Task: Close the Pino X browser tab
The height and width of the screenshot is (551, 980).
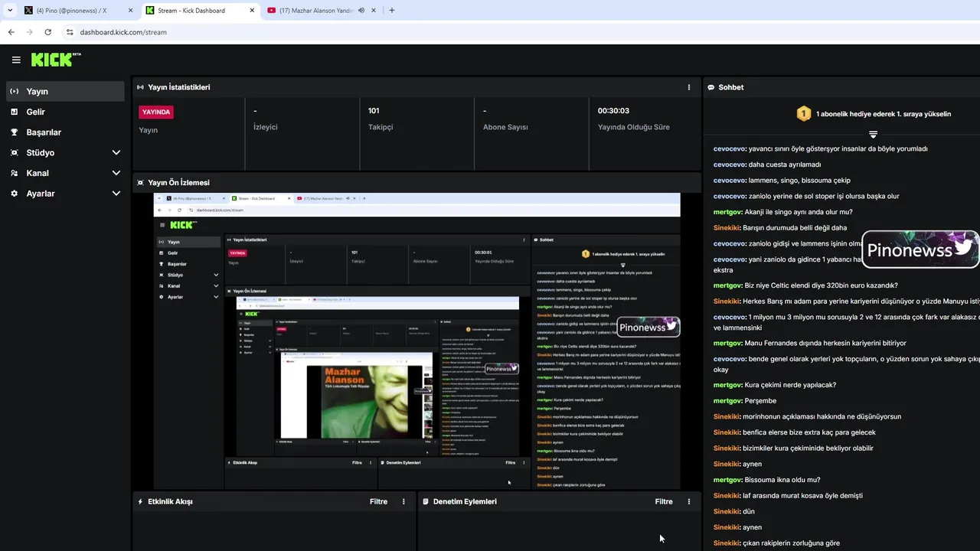Action: [x=129, y=11]
